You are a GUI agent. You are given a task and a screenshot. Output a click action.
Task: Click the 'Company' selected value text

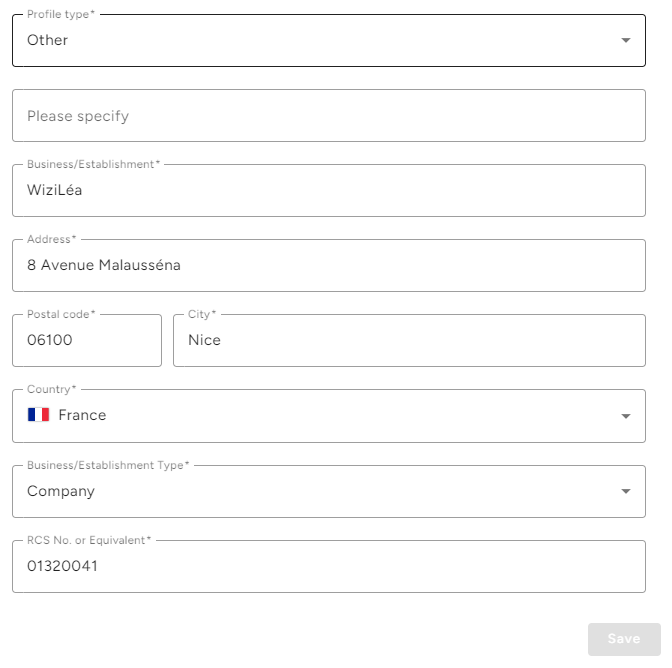coord(61,491)
